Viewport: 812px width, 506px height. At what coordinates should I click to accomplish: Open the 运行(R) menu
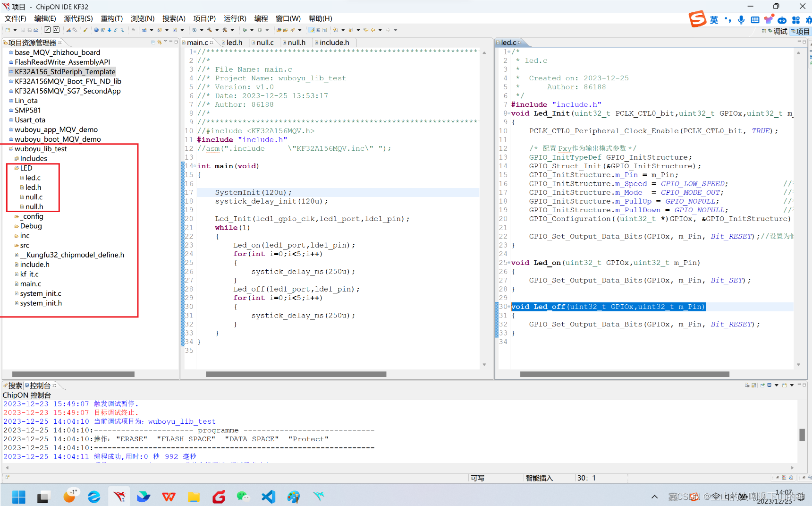click(235, 18)
